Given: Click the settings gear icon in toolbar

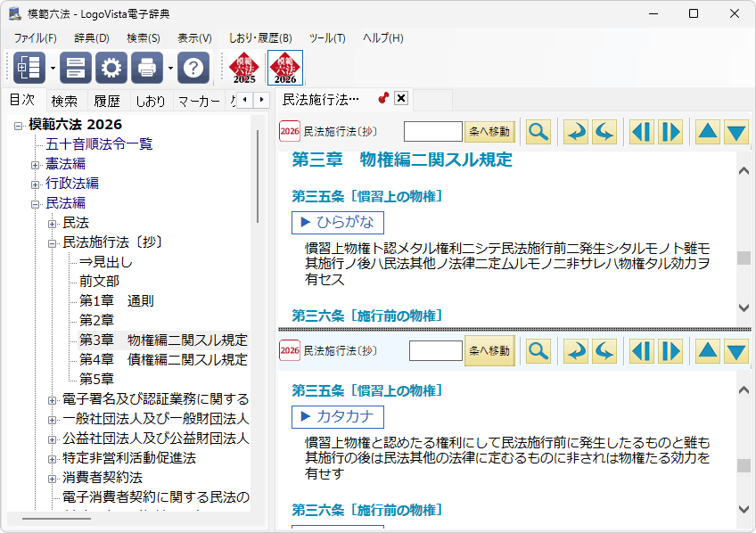Looking at the screenshot, I should point(111,68).
